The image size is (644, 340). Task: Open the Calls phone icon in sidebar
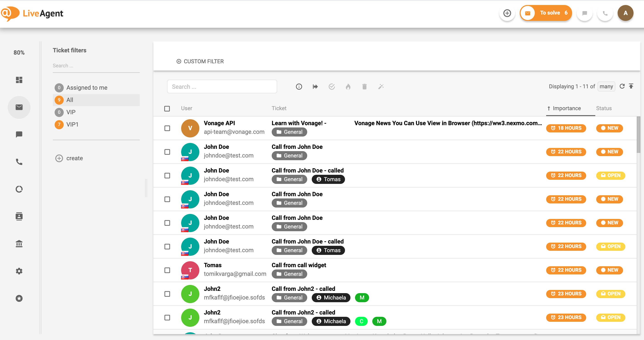19,162
